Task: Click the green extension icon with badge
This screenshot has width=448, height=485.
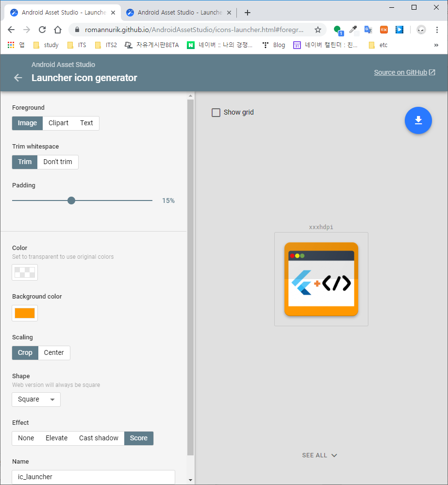Action: [x=338, y=30]
